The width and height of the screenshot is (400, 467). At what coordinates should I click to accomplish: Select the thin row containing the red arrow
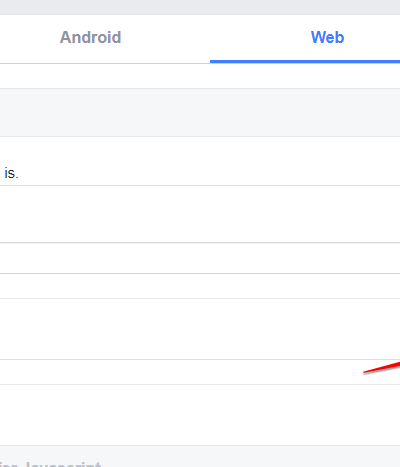coord(200,372)
